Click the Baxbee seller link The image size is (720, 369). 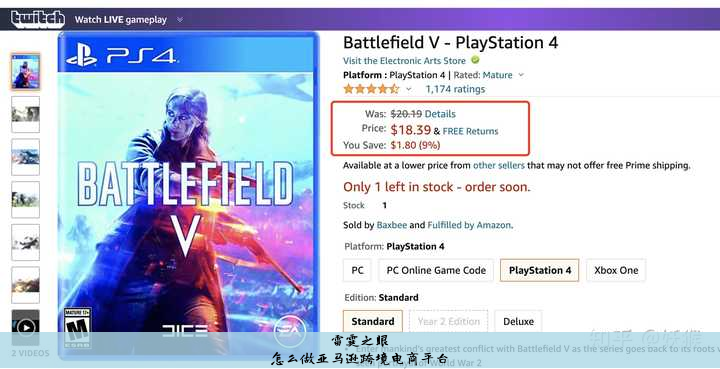pyautogui.click(x=392, y=225)
